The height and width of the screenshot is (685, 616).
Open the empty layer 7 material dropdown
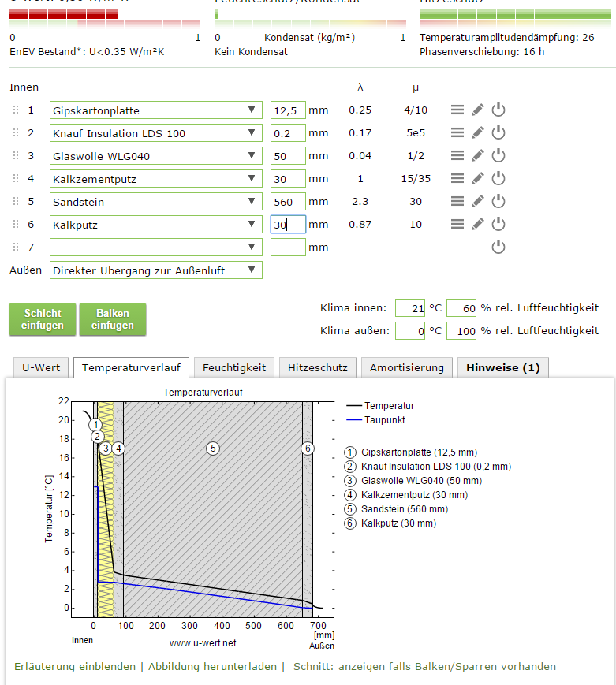tap(155, 248)
